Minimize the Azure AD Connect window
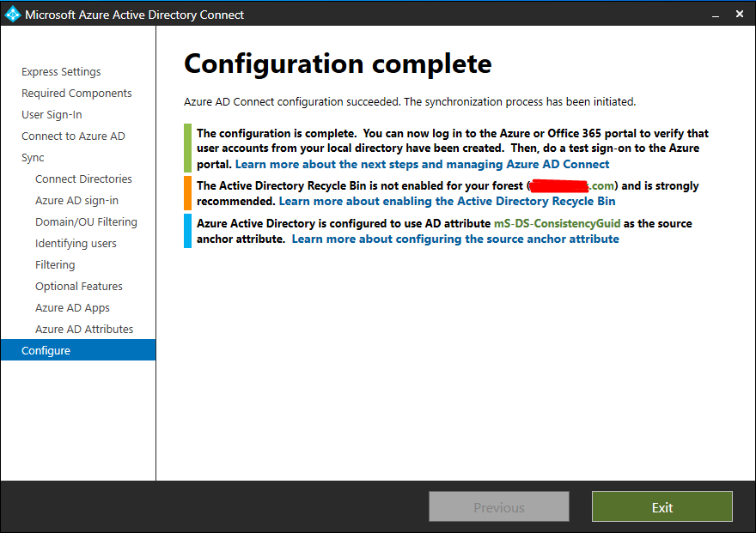Screen dimensions: 756x533 pyautogui.click(x=716, y=15)
